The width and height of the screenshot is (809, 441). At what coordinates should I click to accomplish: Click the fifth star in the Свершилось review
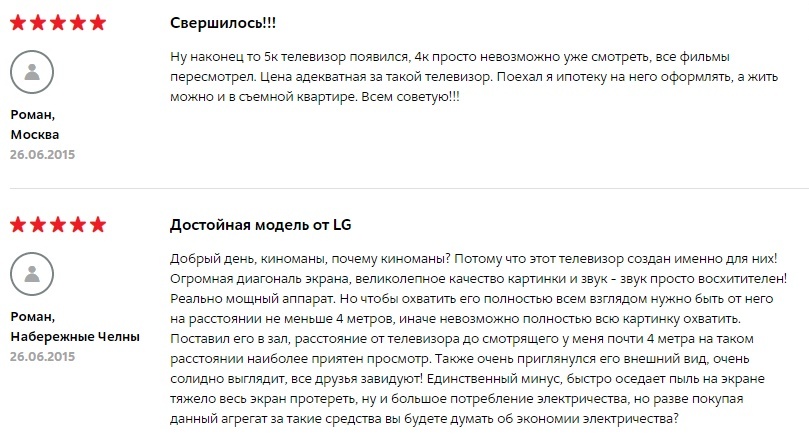[x=98, y=23]
